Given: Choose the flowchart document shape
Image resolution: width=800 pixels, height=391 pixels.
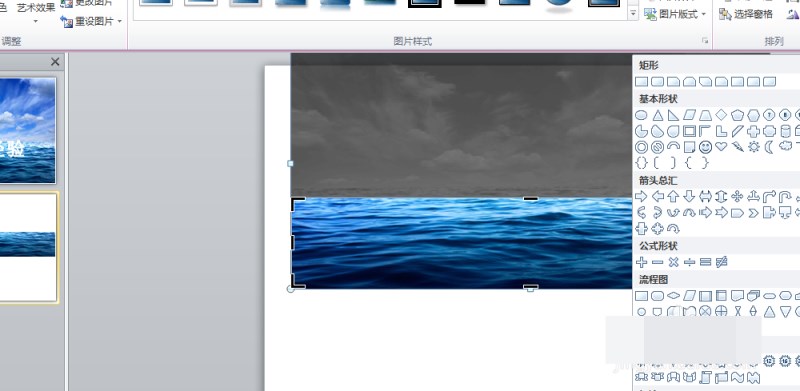Looking at the screenshot, I should coord(737,296).
